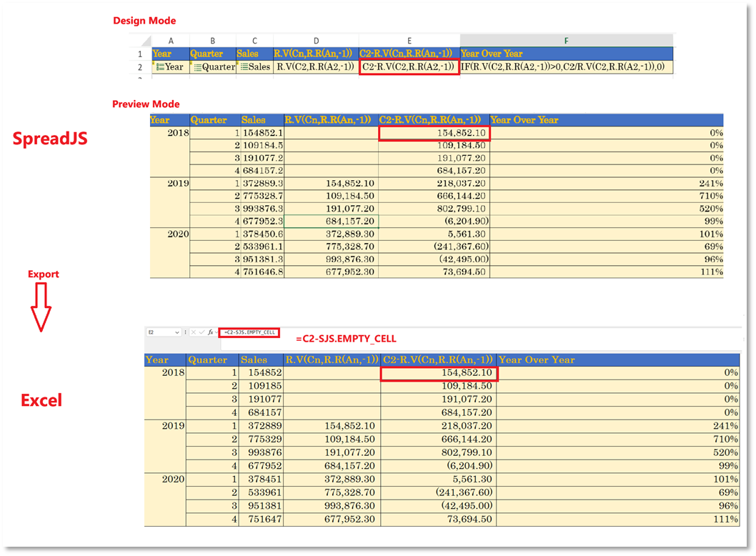Click the 710% cell in the SpreadJS preview
The width and height of the screenshot is (756, 556).
607,196
